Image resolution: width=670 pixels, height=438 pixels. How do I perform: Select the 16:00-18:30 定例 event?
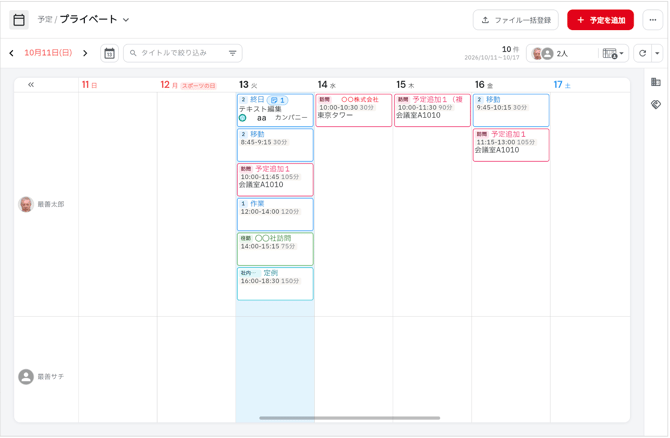click(275, 284)
